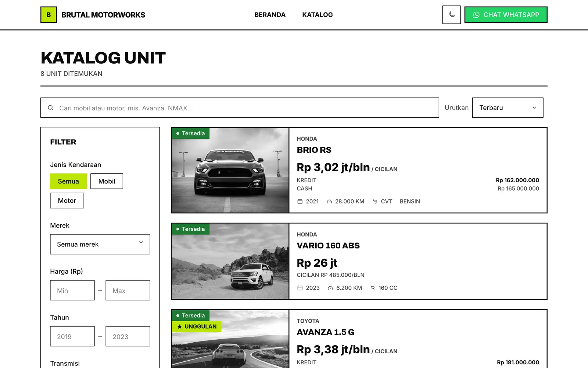588x368 pixels.
Task: Focus the vehicle search input field
Action: pos(240,108)
